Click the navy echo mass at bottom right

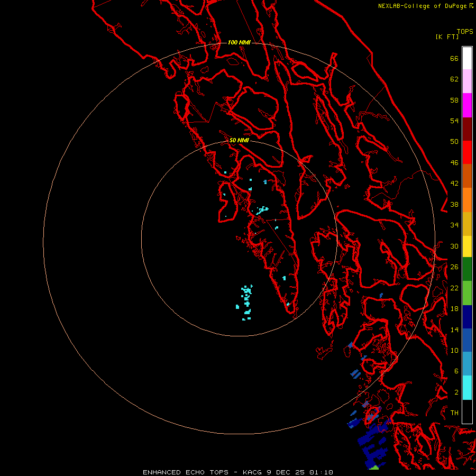(x=373, y=443)
